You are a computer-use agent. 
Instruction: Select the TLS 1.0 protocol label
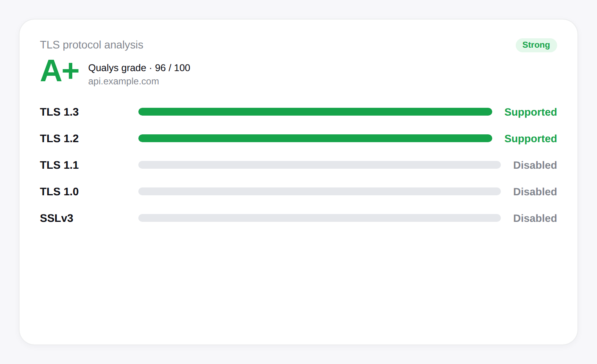click(59, 192)
